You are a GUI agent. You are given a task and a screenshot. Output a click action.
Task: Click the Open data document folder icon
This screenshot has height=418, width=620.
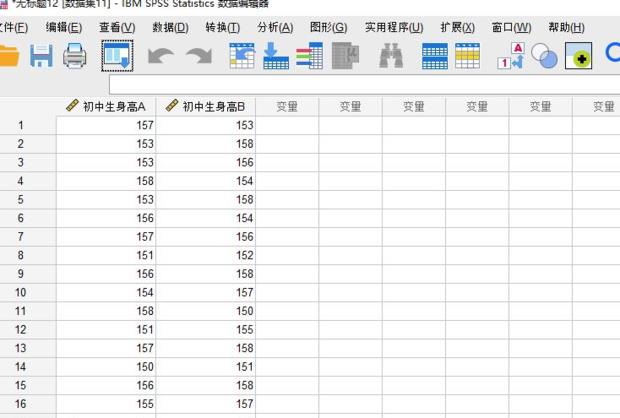pyautogui.click(x=8, y=57)
